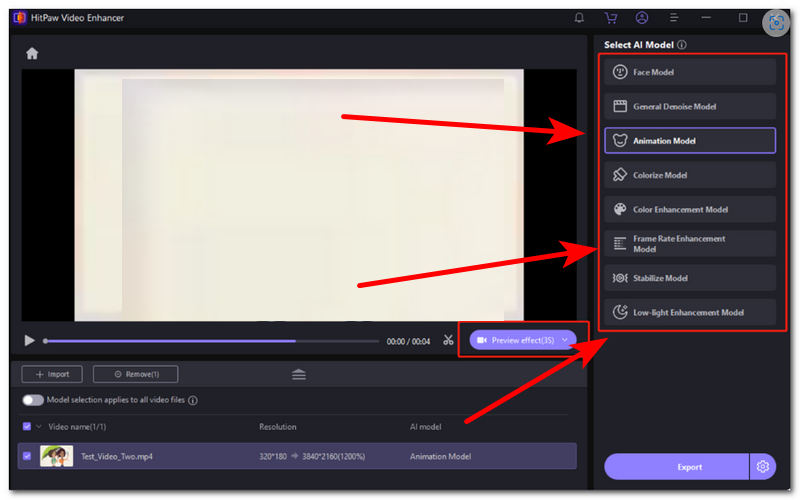Play the video preview
Image resolution: width=800 pixels, height=500 pixels.
(30, 340)
